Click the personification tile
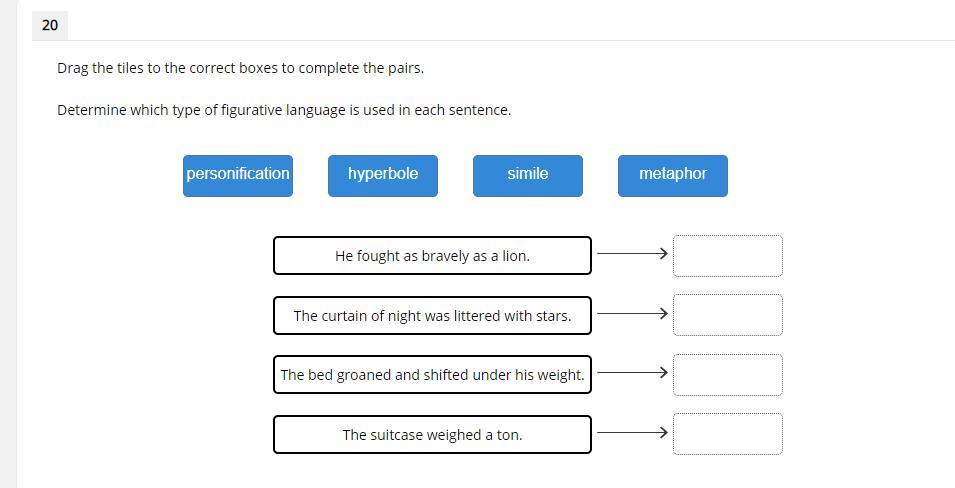Screen dimensions: 955x488 [x=238, y=175]
